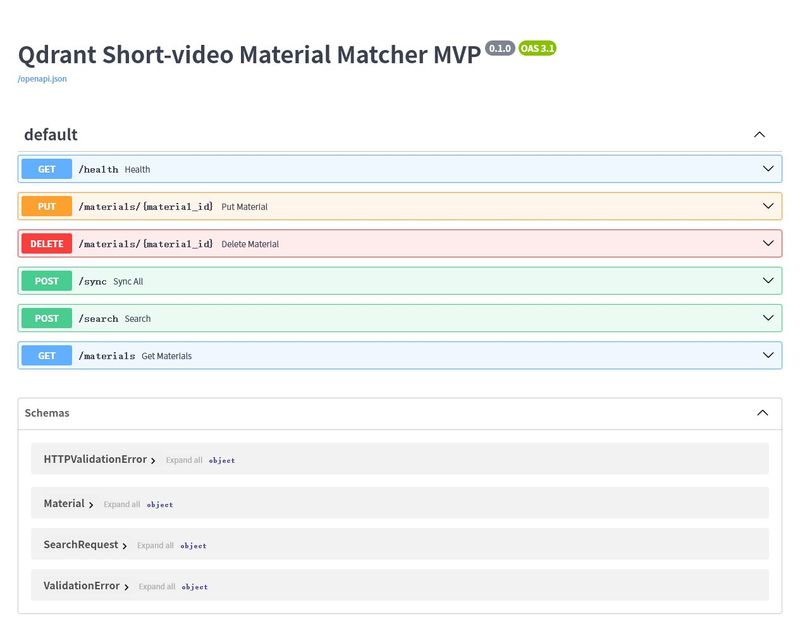The width and height of the screenshot is (800, 638).
Task: Click the HTTPValidationError schema name
Action: [95, 459]
